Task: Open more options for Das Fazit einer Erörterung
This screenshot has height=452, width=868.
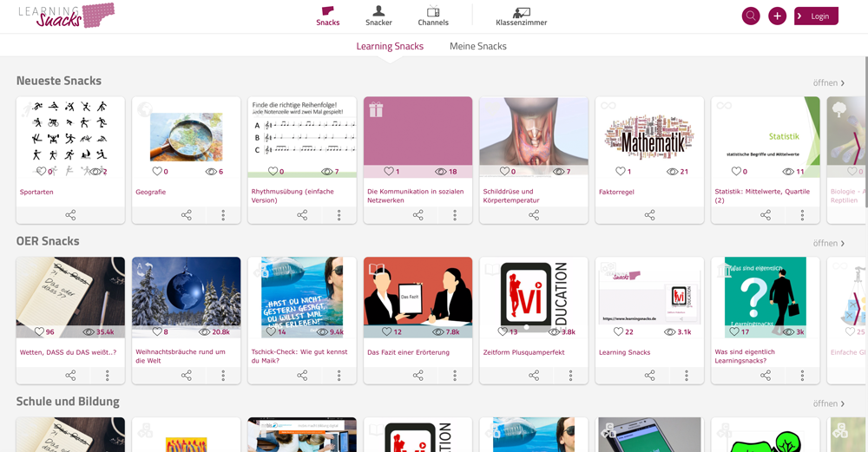Action: pos(455,376)
